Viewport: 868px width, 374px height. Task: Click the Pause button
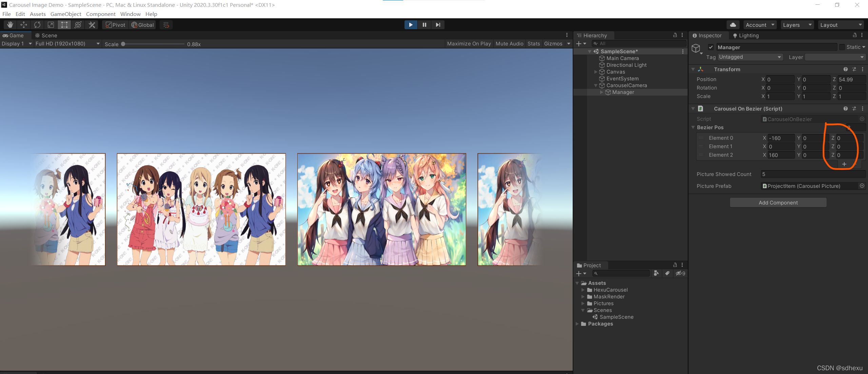[x=424, y=25]
